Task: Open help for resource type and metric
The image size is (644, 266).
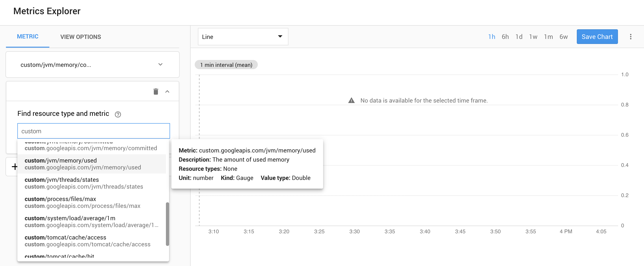Action: tap(118, 114)
